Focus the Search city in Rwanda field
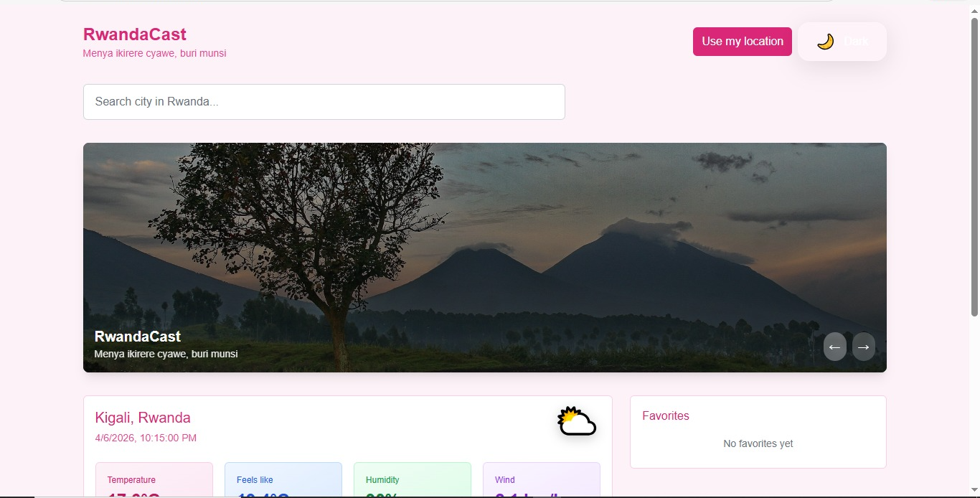Viewport: 980px width, 498px height. pyautogui.click(x=324, y=102)
